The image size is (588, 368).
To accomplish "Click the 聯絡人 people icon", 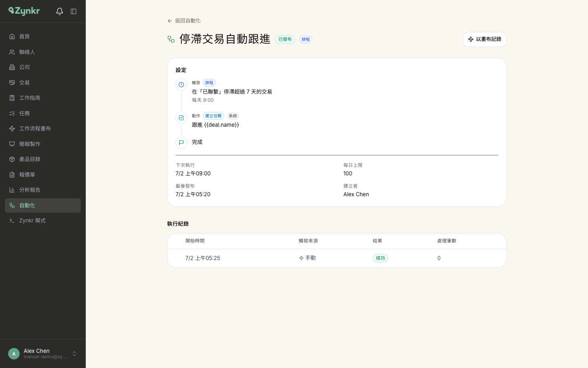I will click(12, 52).
